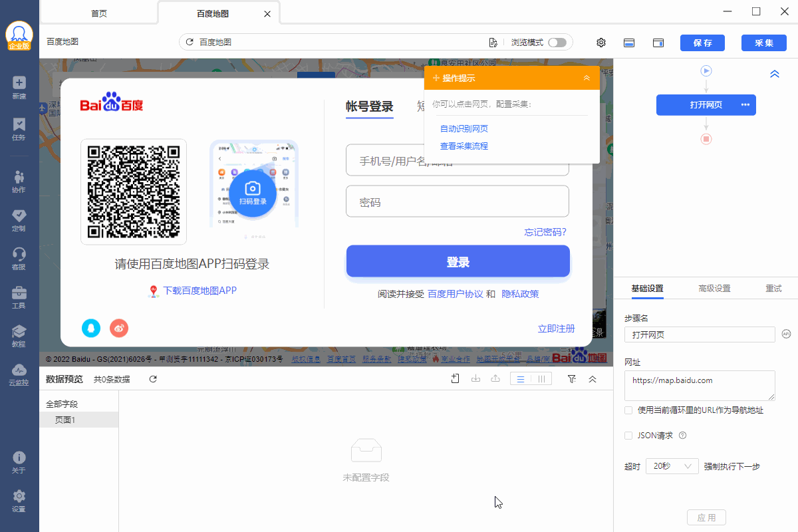The height and width of the screenshot is (532, 798).
Task: Collapse the 操作提示 panel
Action: point(587,78)
